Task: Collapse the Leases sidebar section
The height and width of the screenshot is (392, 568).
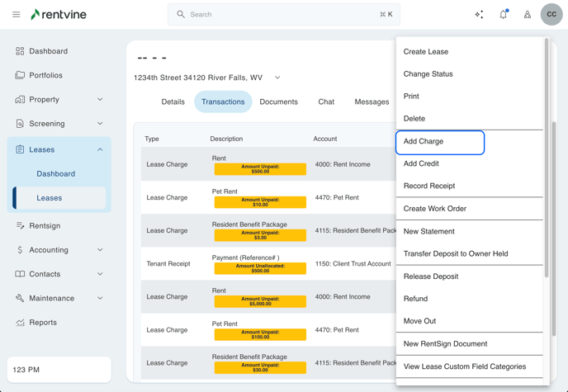Action: click(x=100, y=149)
